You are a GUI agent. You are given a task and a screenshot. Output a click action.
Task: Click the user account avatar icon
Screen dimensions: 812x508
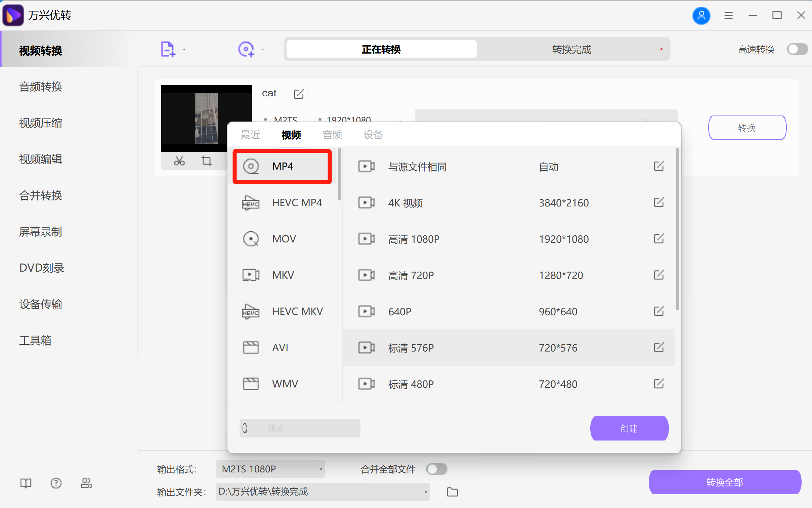coord(701,15)
